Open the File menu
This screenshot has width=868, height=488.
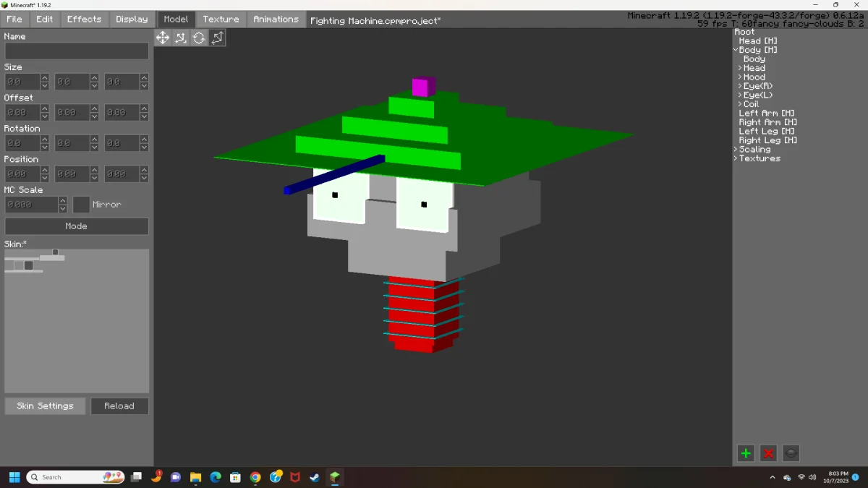point(14,20)
